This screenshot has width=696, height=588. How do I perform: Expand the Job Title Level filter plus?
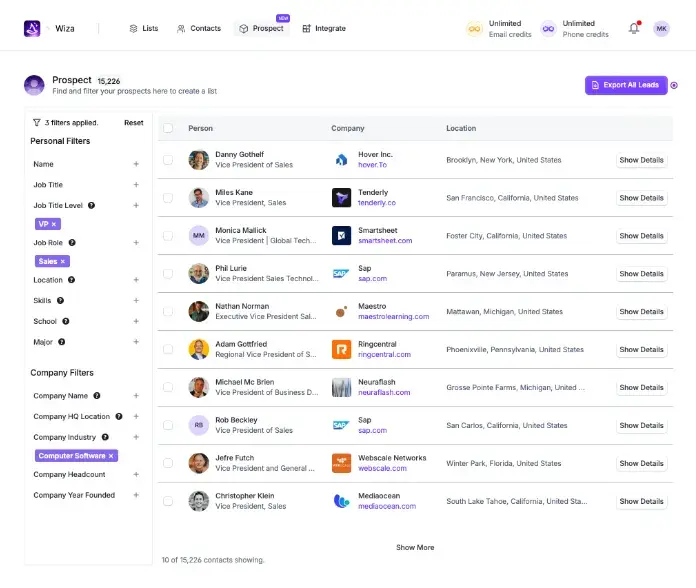(136, 205)
